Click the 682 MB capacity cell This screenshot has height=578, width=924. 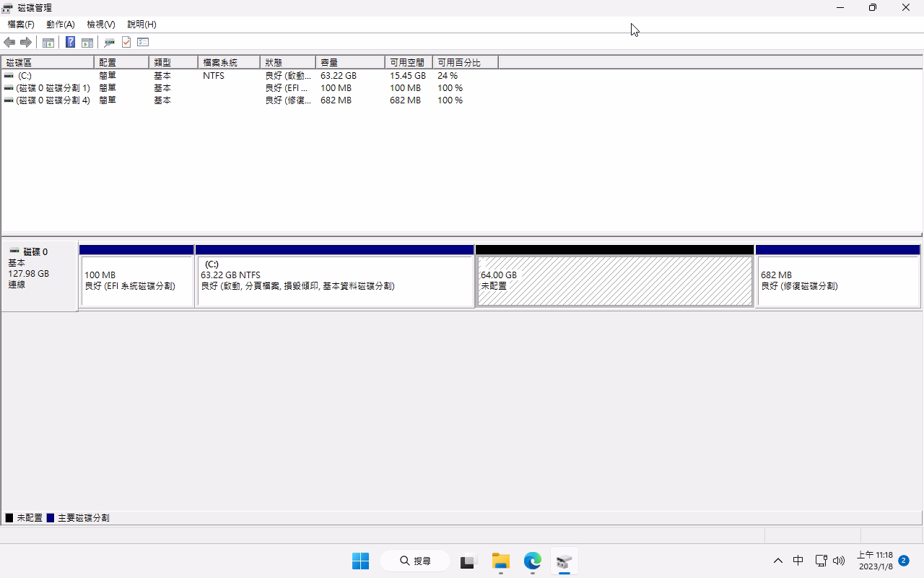336,100
